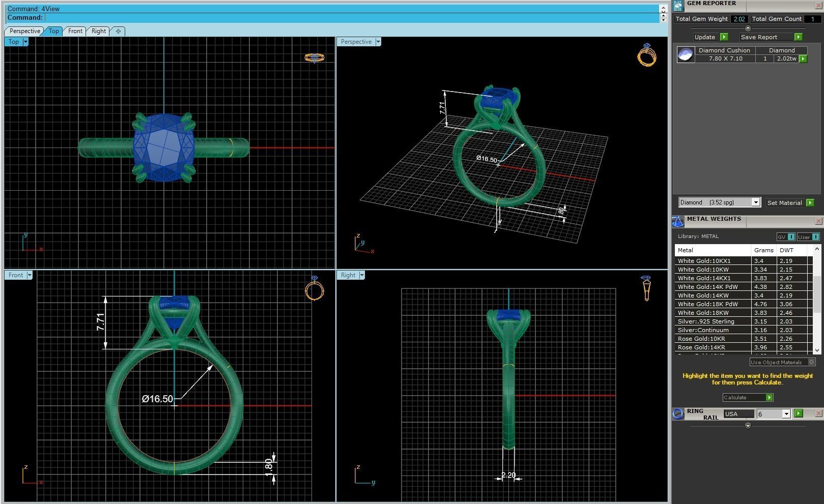The height and width of the screenshot is (504, 824).
Task: Select the White Gold:10KW row
Action: pyautogui.click(x=744, y=270)
